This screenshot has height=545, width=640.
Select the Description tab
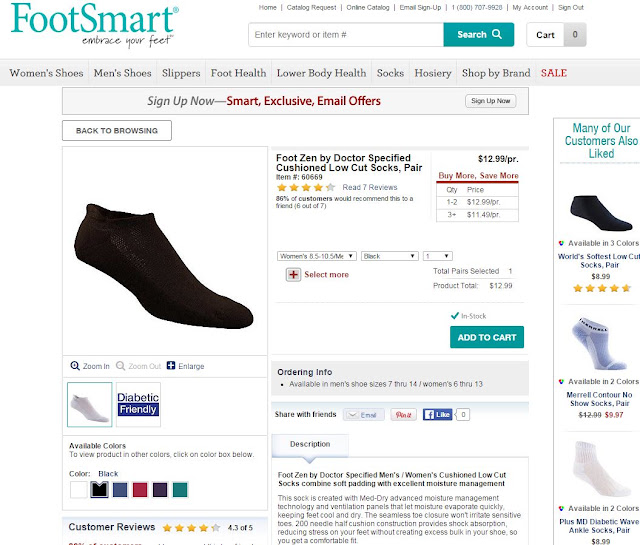[x=310, y=444]
